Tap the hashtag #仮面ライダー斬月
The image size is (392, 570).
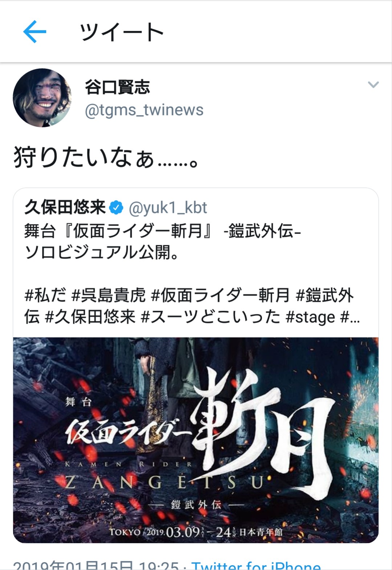tap(220, 295)
